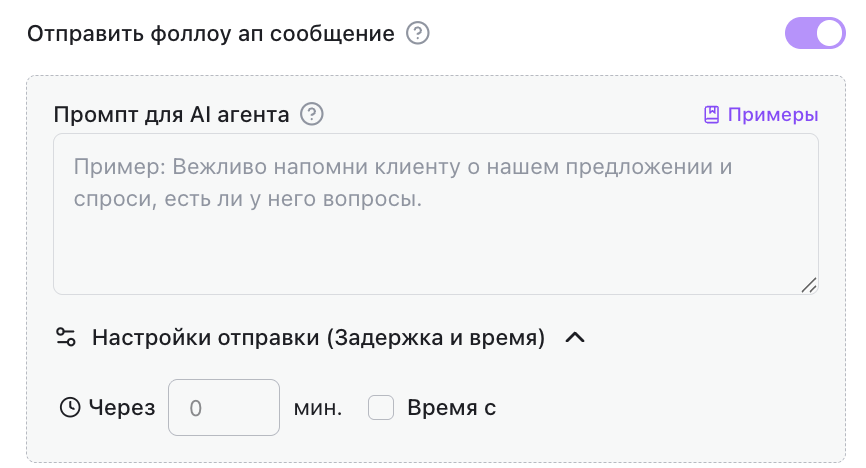866x468 pixels.
Task: Collapse settings using the chevron-up arrow
Action: point(574,337)
